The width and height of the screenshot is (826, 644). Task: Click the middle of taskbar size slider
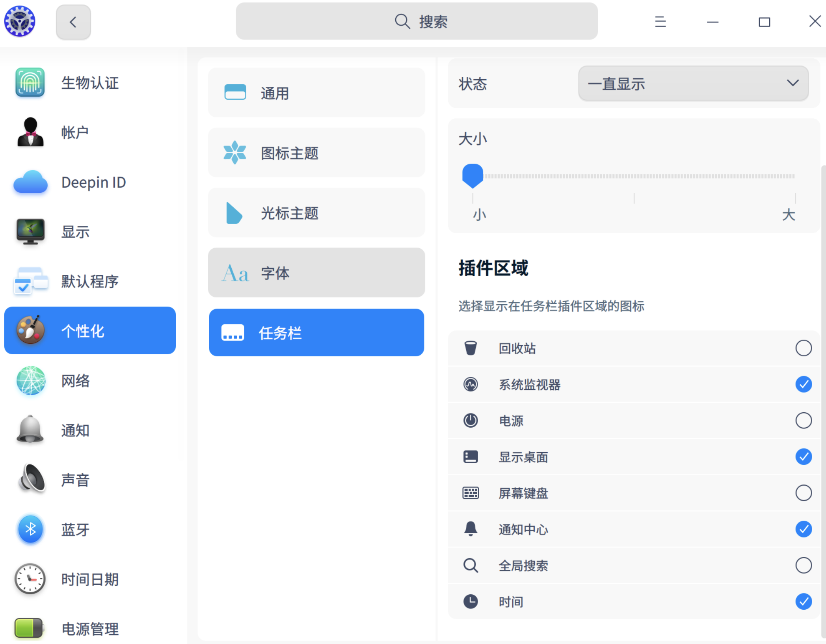[x=634, y=176]
